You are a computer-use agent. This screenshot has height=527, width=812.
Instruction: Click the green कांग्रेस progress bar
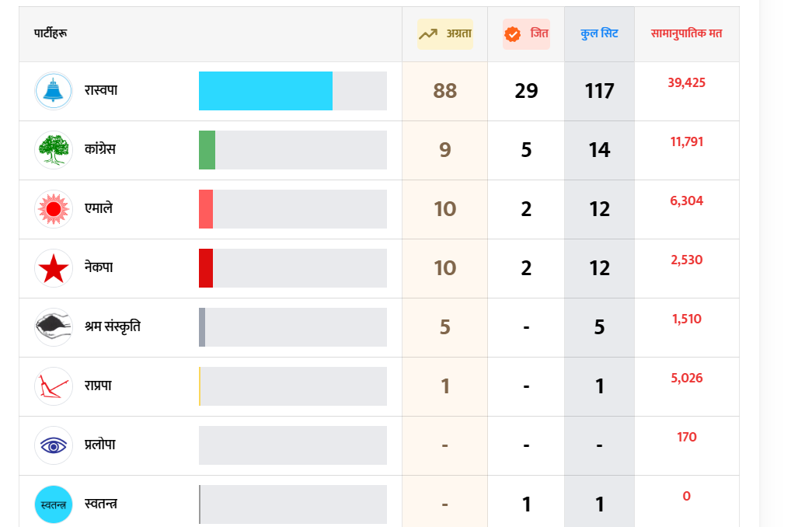[x=207, y=150]
